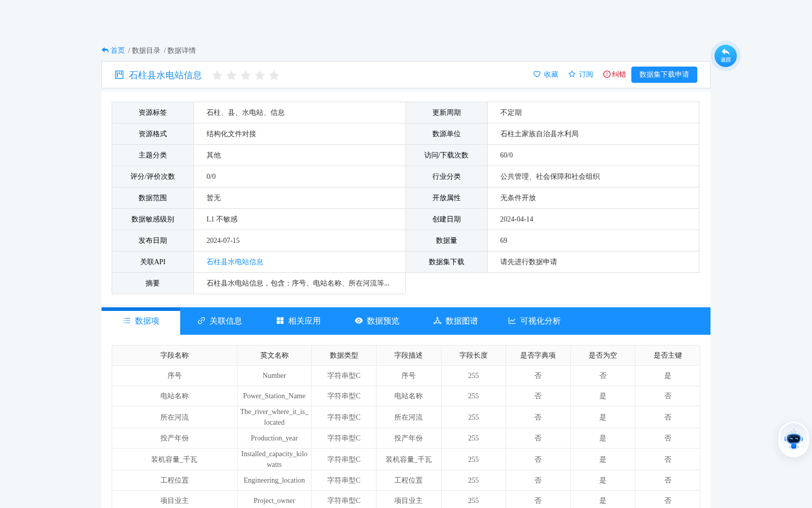812x508 pixels.
Task: Rate the dataset four stars
Action: (260, 75)
